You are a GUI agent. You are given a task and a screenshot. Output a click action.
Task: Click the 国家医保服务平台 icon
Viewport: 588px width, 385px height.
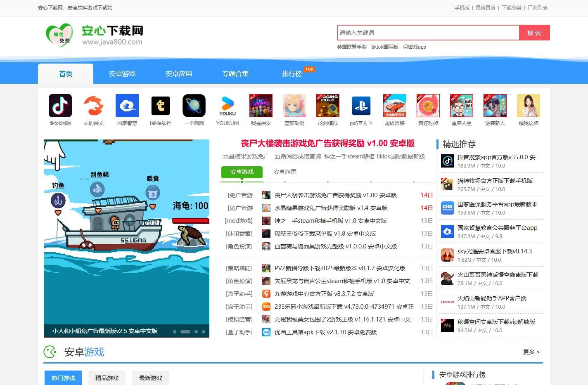pyautogui.click(x=448, y=208)
